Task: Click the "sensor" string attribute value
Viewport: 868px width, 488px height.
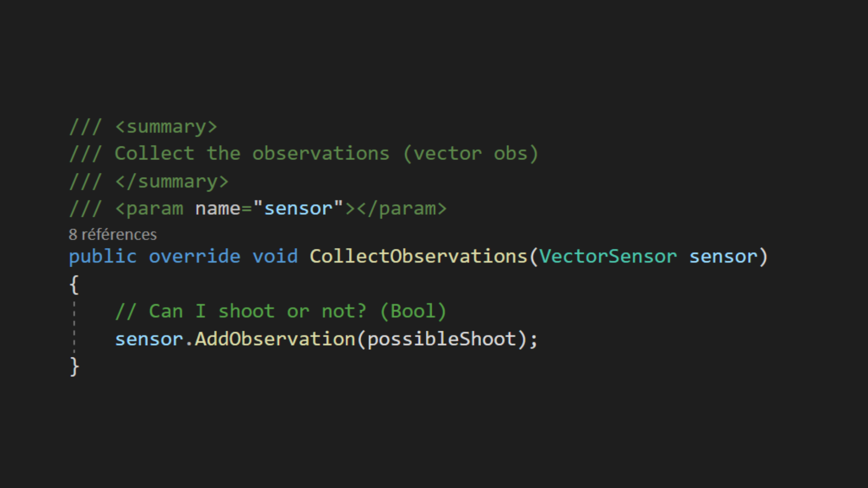Action: pyautogui.click(x=298, y=209)
